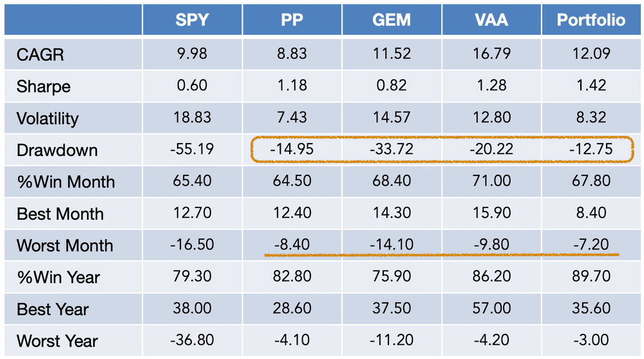Click the Drawdown row label
The image size is (644, 359).
tap(57, 151)
